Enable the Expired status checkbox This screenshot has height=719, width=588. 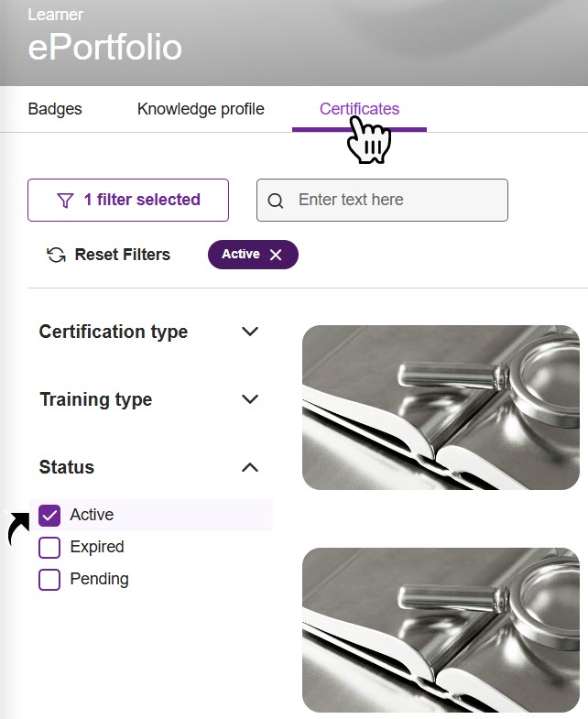pyautogui.click(x=49, y=548)
